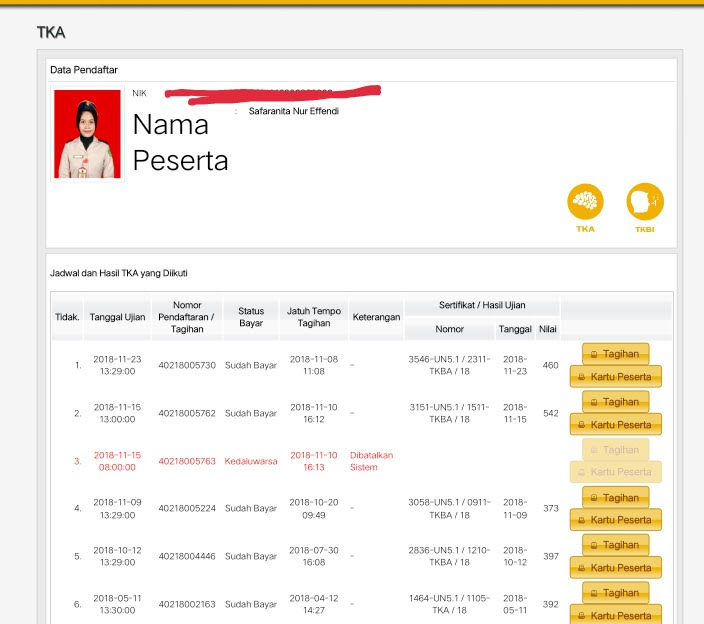This screenshot has height=624, width=704.
Task: Open Tagihan for registration 40218005224
Action: pos(616,497)
